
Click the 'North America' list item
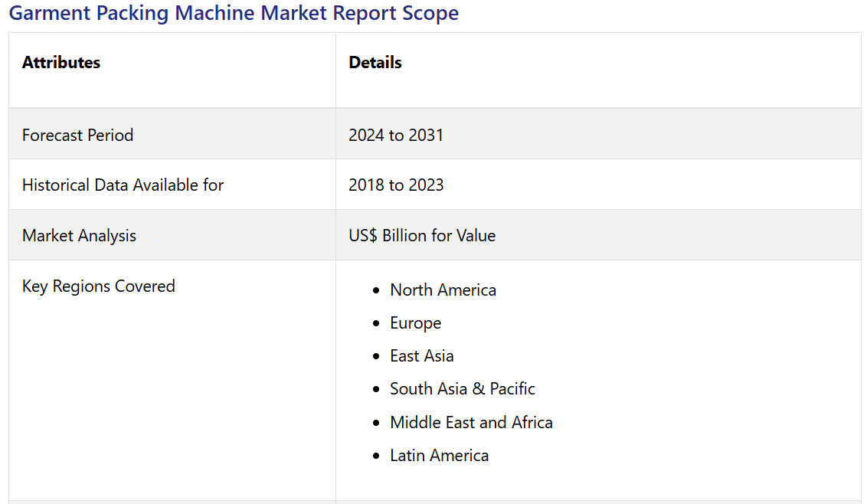(443, 290)
